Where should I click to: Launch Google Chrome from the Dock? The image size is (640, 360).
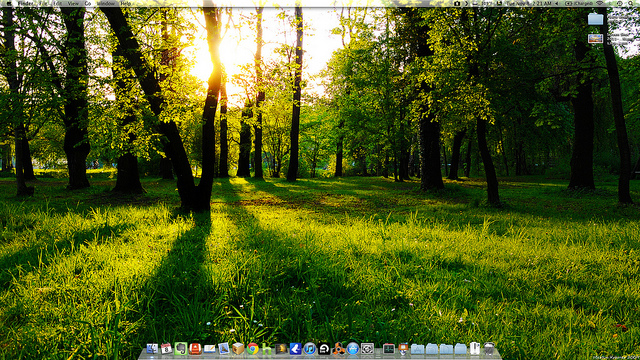[252, 349]
